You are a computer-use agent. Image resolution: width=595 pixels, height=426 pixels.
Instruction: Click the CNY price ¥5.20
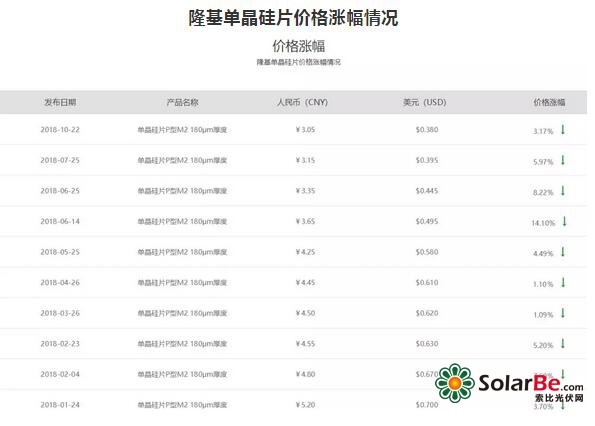(x=305, y=405)
